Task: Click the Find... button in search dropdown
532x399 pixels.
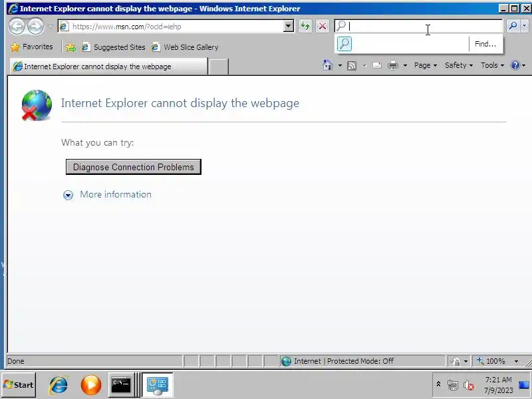Action: (x=485, y=44)
